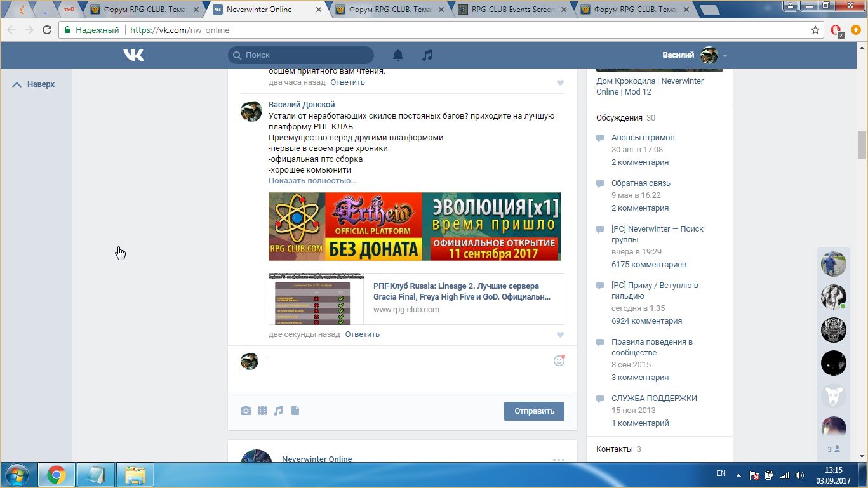Attach audio with music note icon
This screenshot has height=488, width=868.
(x=278, y=411)
